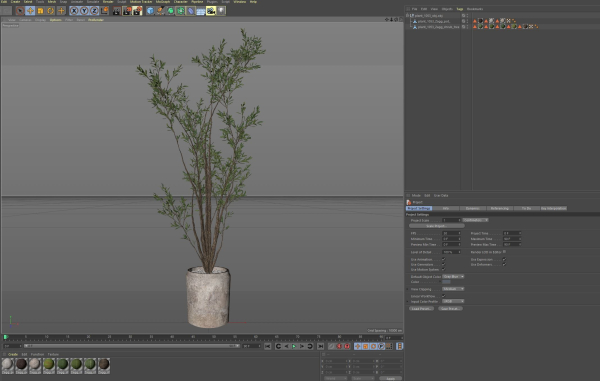Toggle Use Expression checkbox
The image size is (600, 381).
pos(504,259)
